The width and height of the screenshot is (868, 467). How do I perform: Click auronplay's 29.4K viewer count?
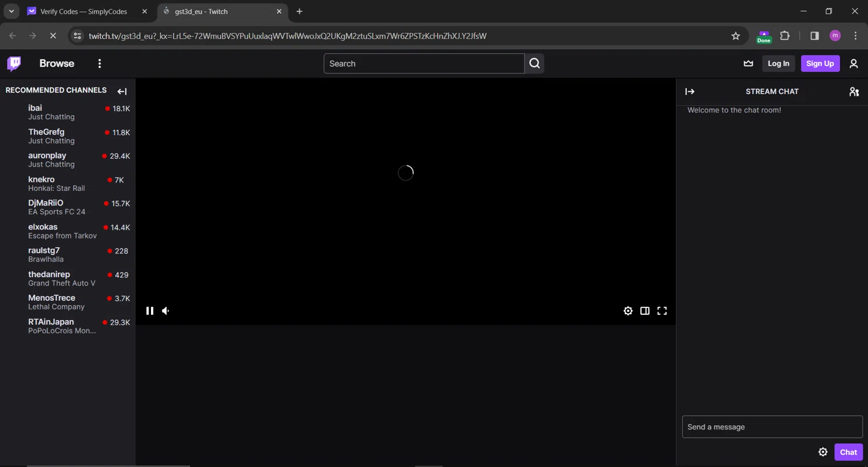pyautogui.click(x=120, y=156)
